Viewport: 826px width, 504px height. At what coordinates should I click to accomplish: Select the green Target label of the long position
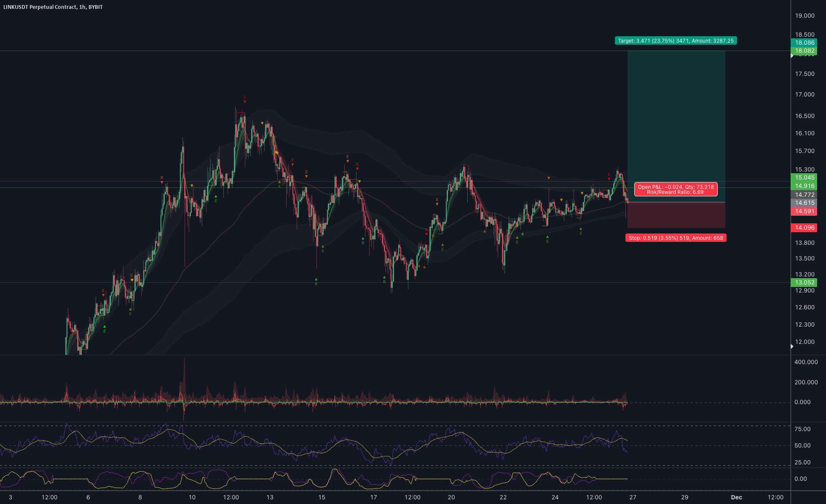(676, 41)
